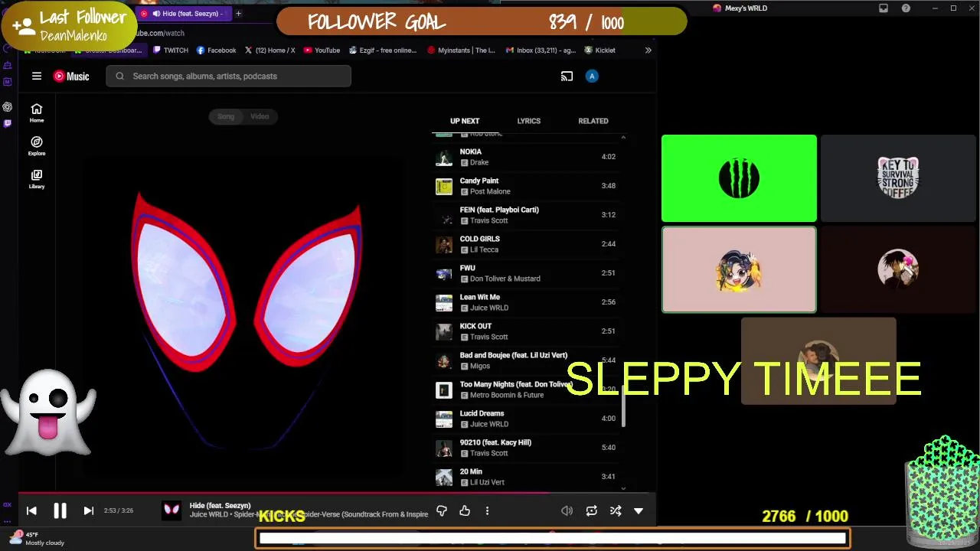Collapse the player page with the arrow
The width and height of the screenshot is (980, 551).
pos(639,510)
